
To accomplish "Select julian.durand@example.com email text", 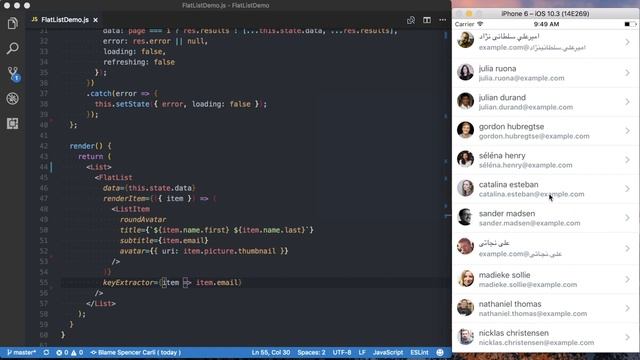I will click(x=526, y=107).
